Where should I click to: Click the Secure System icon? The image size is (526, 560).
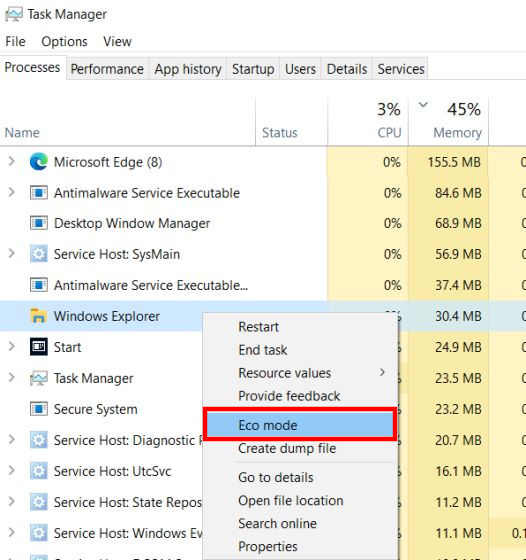coord(39,409)
